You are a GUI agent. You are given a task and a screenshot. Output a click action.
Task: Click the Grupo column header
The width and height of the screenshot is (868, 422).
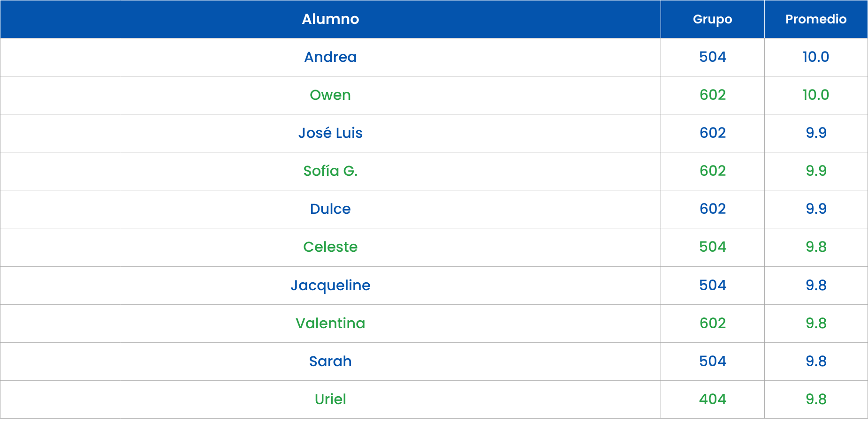tap(712, 19)
